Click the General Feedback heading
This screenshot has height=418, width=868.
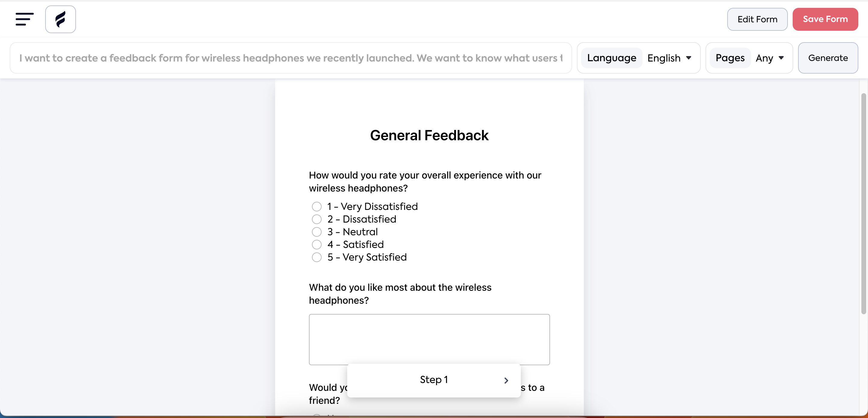(429, 135)
